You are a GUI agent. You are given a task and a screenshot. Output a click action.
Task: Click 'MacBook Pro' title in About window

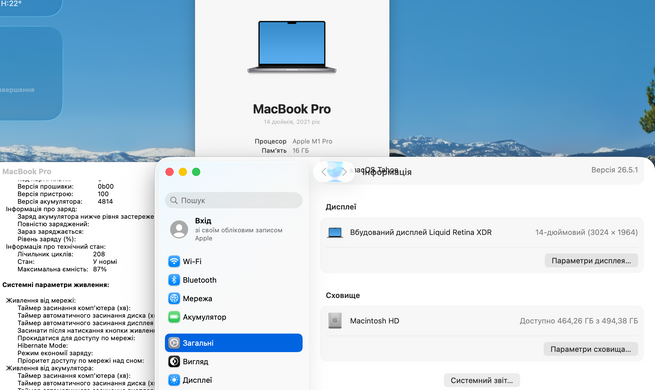[292, 109]
